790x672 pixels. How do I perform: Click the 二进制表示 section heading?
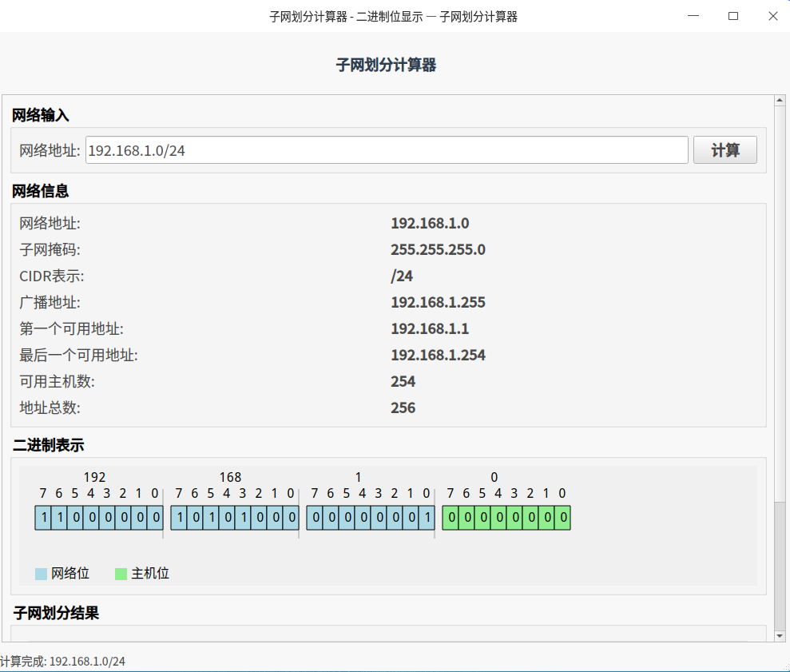[49, 445]
